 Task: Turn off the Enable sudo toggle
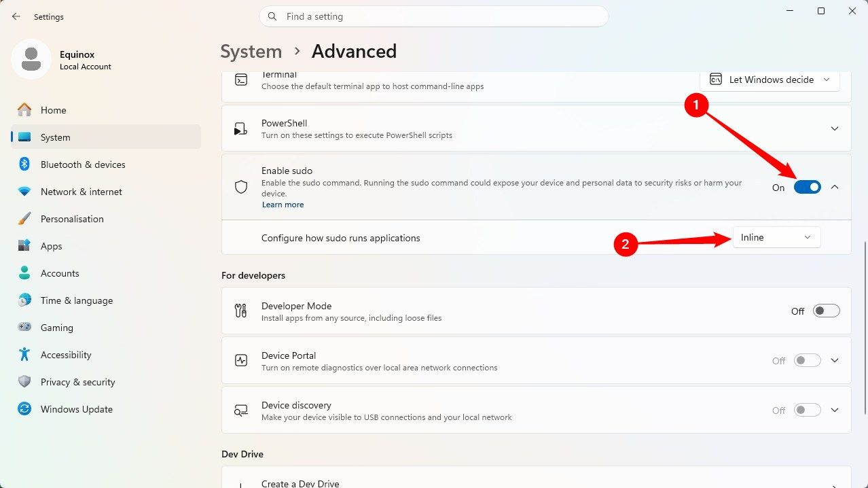pyautogui.click(x=808, y=188)
